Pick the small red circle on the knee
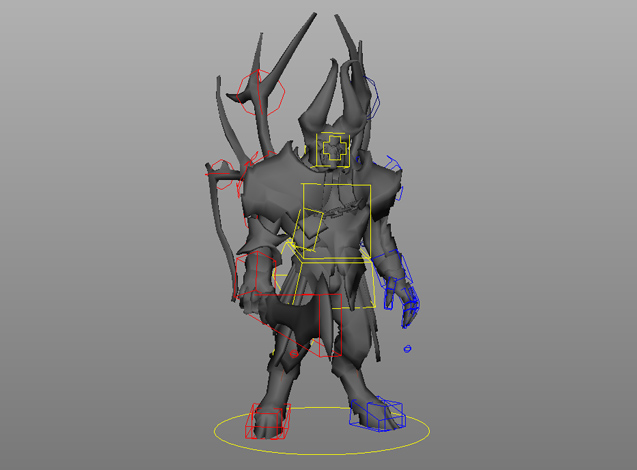 292,353
